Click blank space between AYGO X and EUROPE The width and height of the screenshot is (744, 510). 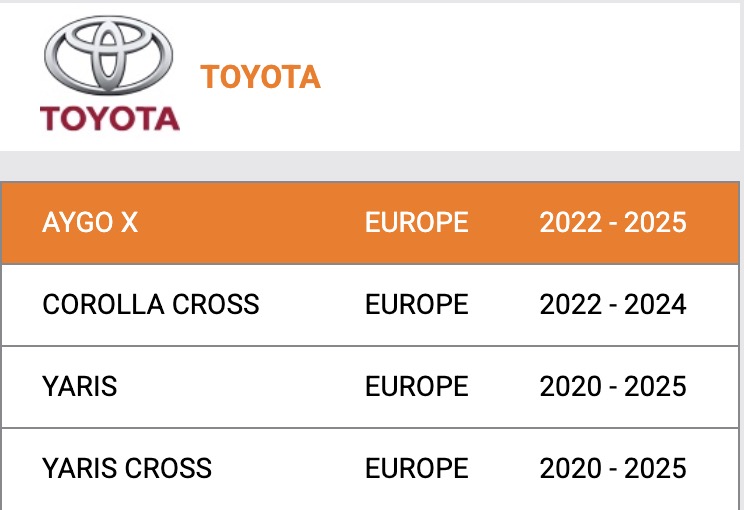pos(250,222)
